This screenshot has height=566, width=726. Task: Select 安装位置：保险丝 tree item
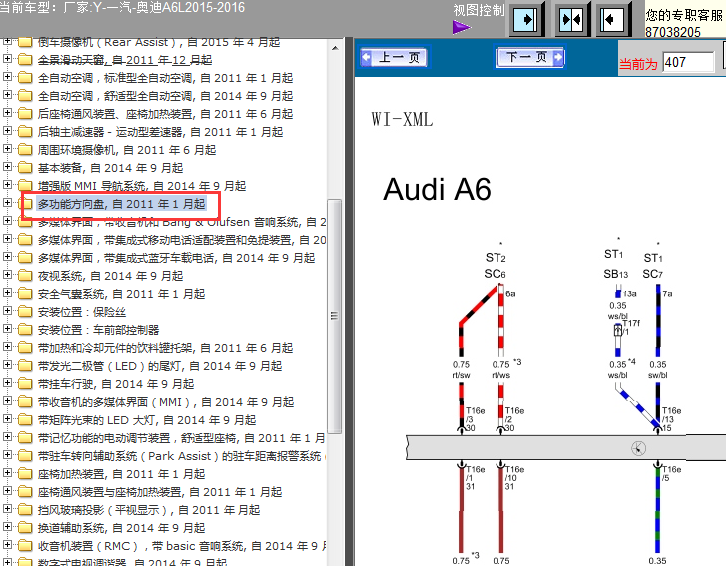coord(81,312)
